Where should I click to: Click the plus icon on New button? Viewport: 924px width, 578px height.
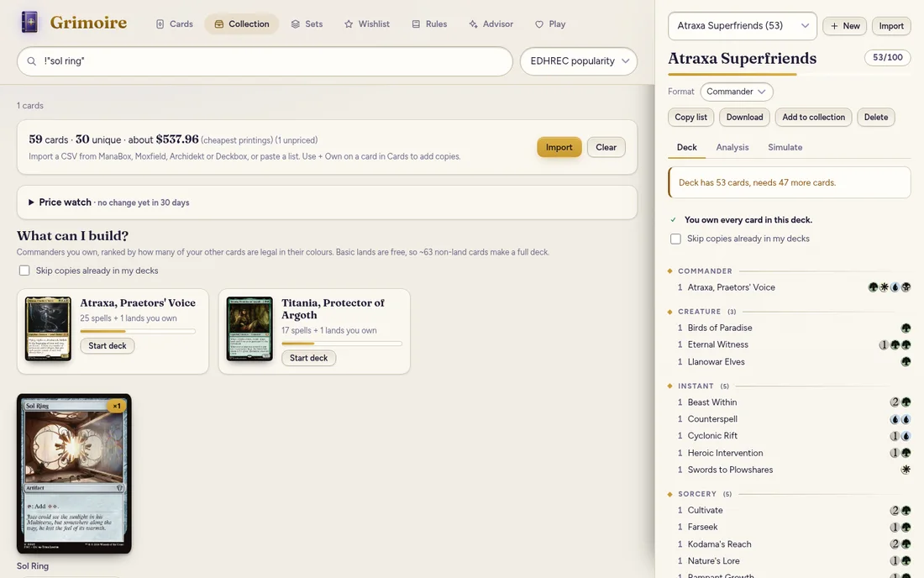(834, 26)
